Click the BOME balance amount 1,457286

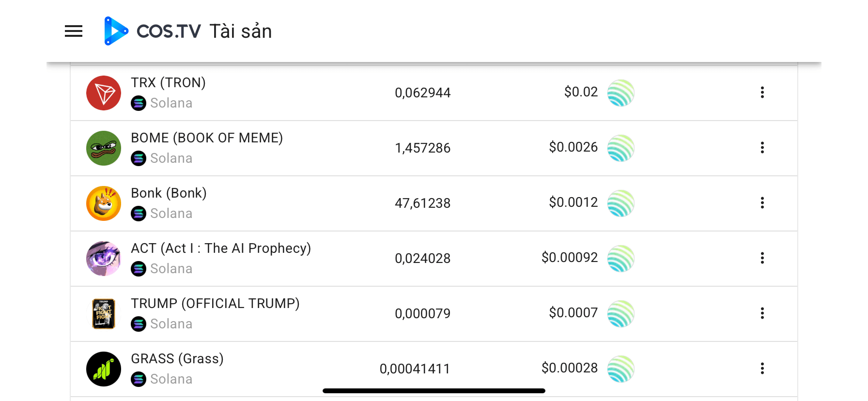coord(422,148)
